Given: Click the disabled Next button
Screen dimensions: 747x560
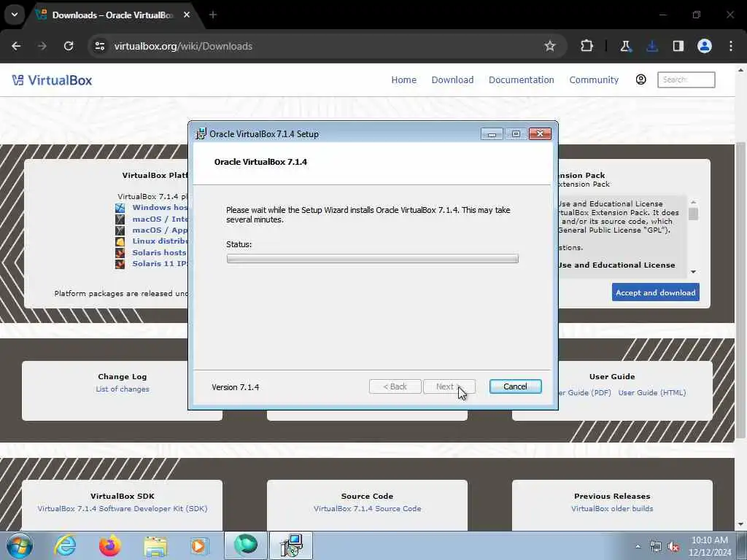Looking at the screenshot, I should 449,386.
